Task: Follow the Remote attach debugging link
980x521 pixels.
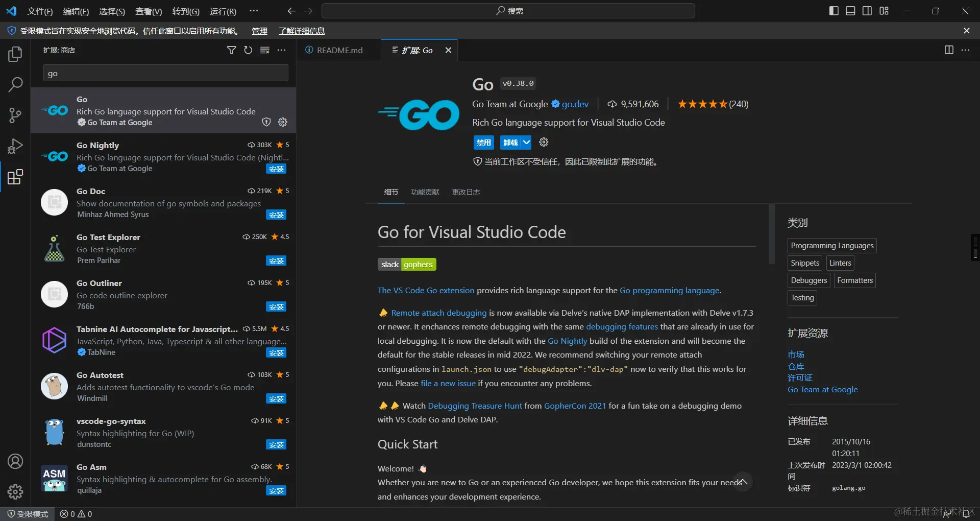Action: click(439, 313)
